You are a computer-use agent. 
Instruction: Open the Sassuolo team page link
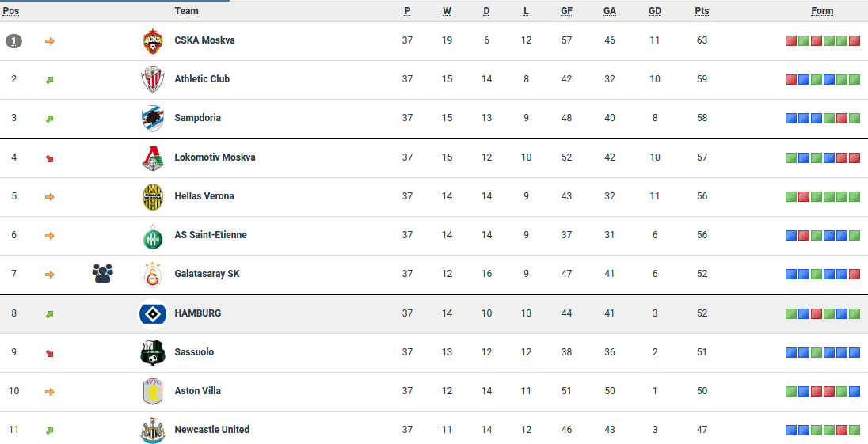(x=194, y=352)
